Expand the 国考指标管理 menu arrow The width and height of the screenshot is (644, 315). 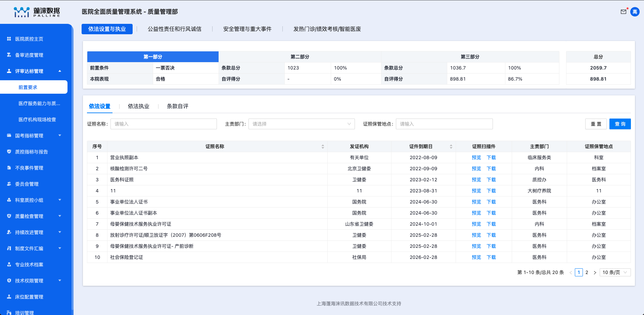60,135
